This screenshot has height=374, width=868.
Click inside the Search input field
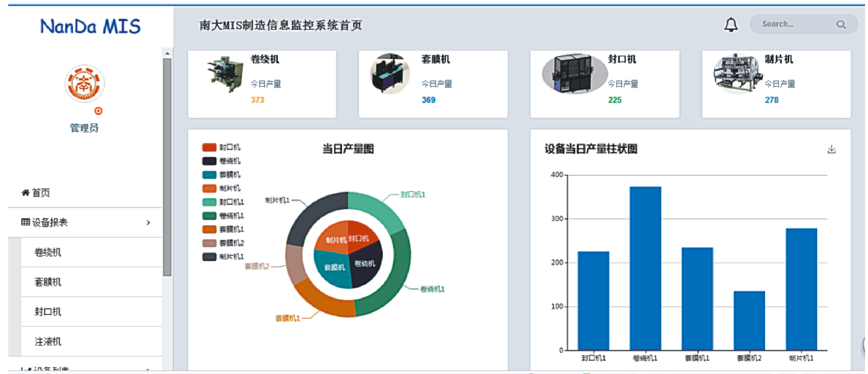tap(791, 25)
